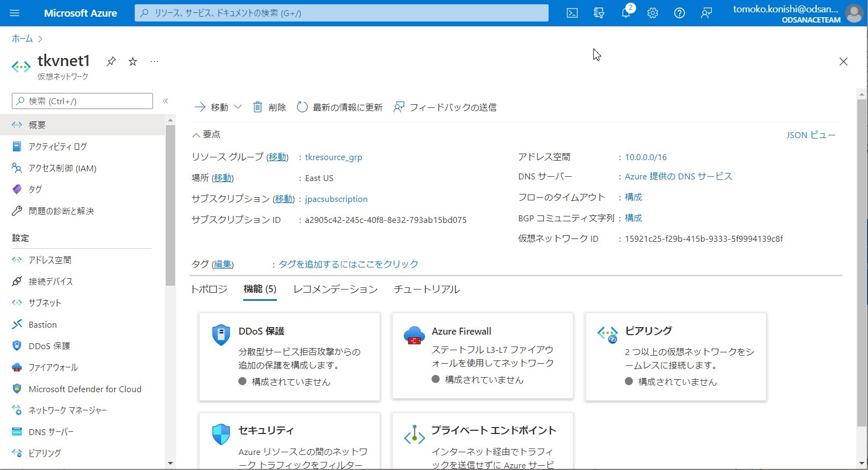Image resolution: width=868 pixels, height=470 pixels.
Task: Click タグを追加するにはここをクリック link
Action: tap(348, 264)
